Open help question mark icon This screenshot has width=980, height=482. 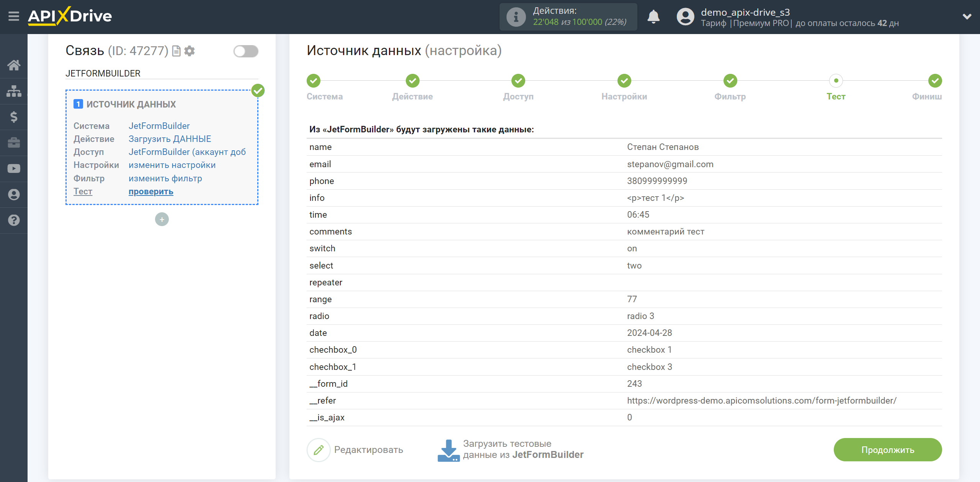click(14, 220)
